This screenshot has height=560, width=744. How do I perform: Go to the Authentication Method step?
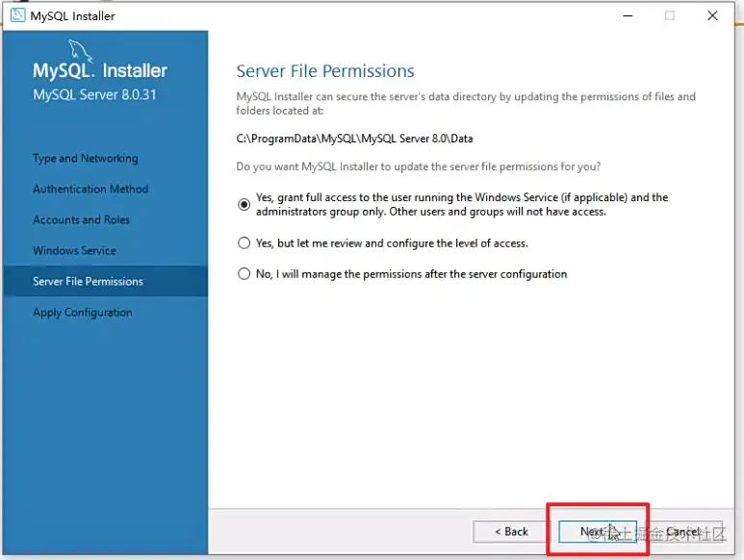[x=90, y=190]
